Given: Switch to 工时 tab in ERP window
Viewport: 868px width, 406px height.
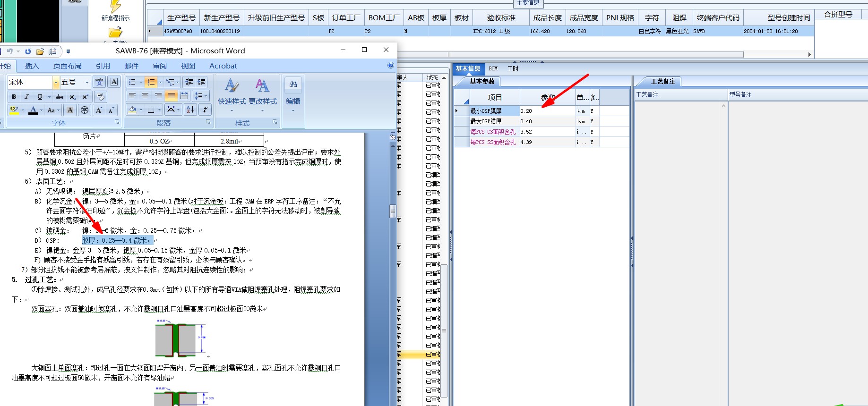Looking at the screenshot, I should coord(513,68).
